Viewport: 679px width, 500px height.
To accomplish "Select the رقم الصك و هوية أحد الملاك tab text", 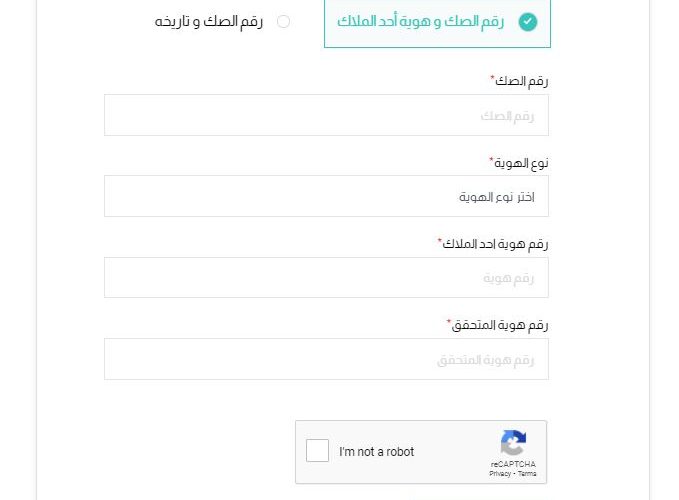I will [420, 21].
